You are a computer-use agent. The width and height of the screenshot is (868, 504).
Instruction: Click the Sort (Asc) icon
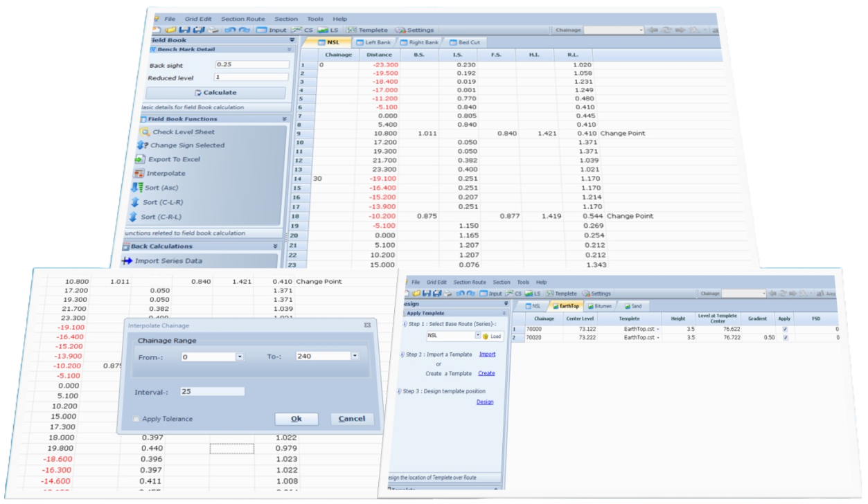tap(136, 188)
